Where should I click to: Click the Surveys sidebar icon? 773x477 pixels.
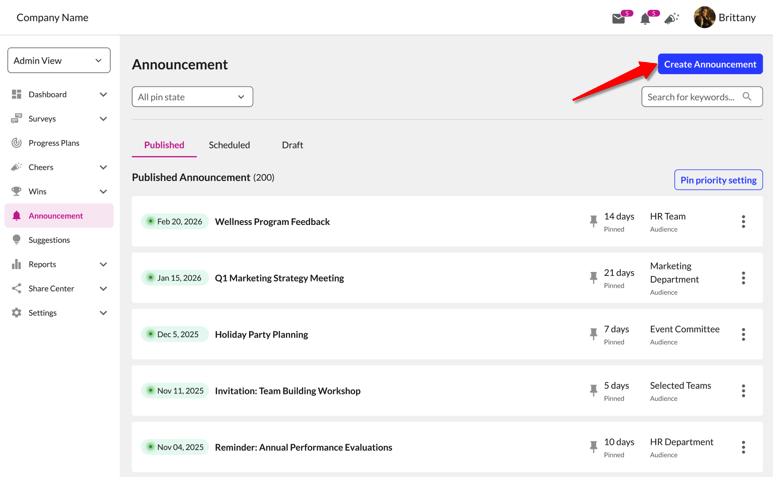pos(16,118)
